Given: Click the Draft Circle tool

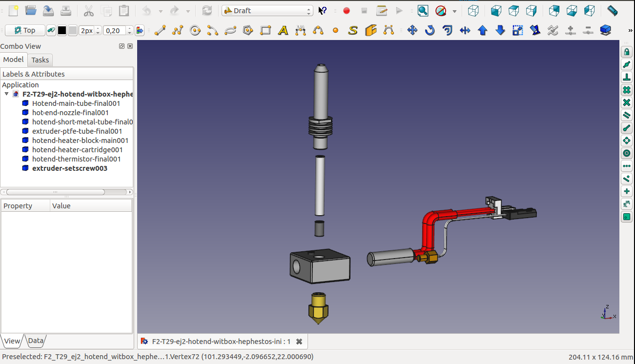Looking at the screenshot, I should (x=195, y=31).
